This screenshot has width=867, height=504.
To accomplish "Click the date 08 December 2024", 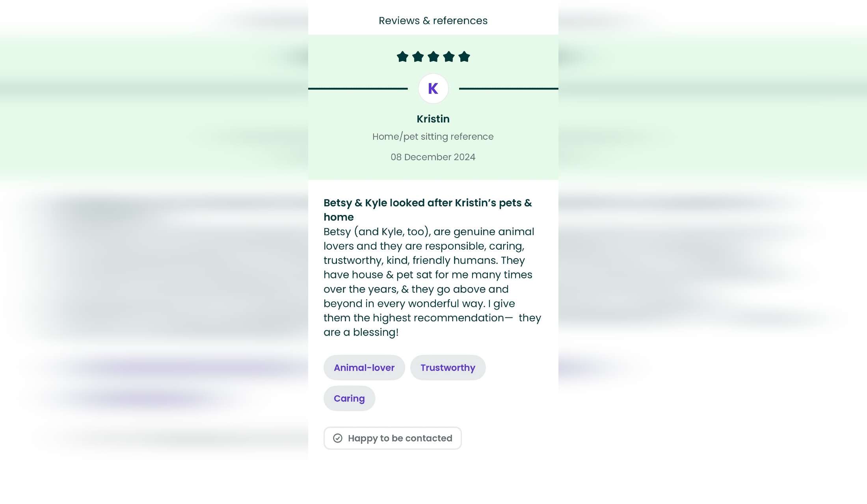I will click(x=433, y=157).
